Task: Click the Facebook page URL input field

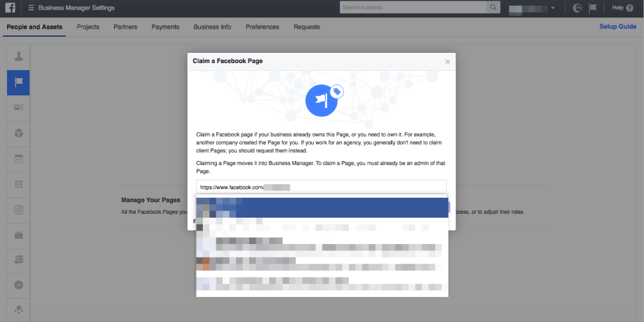Action: (321, 187)
